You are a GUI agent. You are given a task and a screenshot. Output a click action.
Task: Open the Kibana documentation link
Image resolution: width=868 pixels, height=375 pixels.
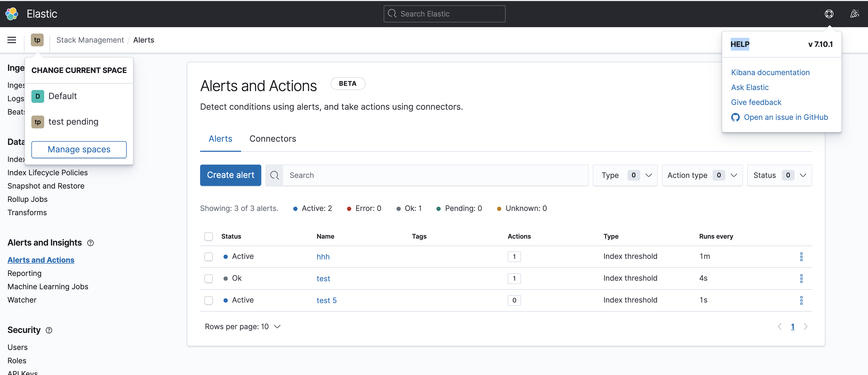[770, 72]
